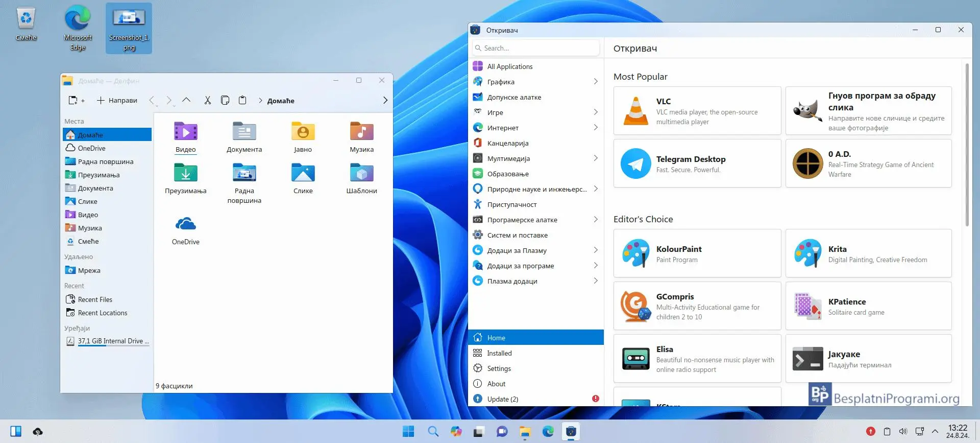Select Образовање category in Discover
Viewport: 980px width, 443px height.
pyautogui.click(x=536, y=174)
